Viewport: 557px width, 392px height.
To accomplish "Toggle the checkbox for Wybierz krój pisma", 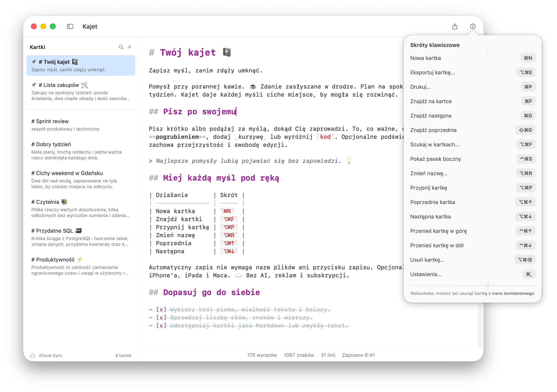I will point(161,309).
